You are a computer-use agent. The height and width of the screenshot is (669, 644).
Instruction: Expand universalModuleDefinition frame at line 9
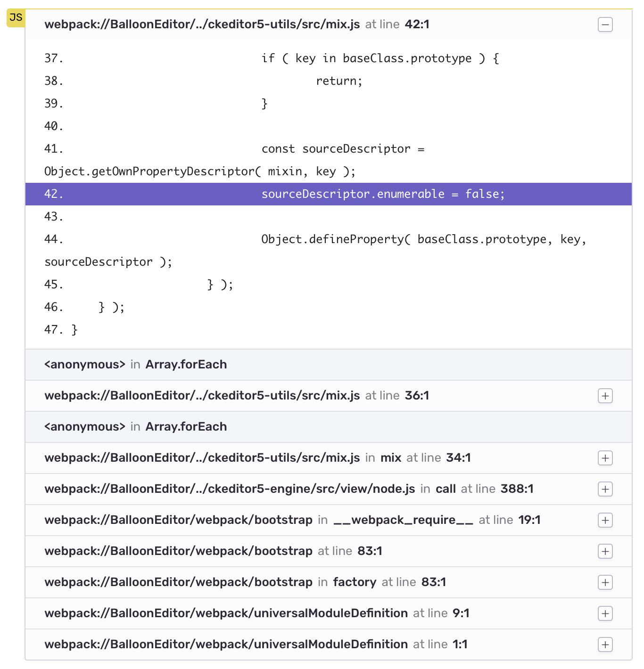click(605, 613)
